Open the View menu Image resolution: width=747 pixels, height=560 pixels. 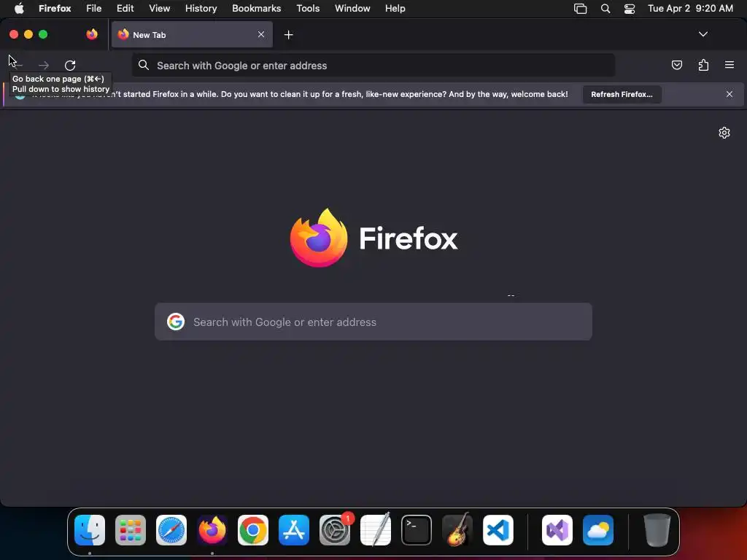159,8
